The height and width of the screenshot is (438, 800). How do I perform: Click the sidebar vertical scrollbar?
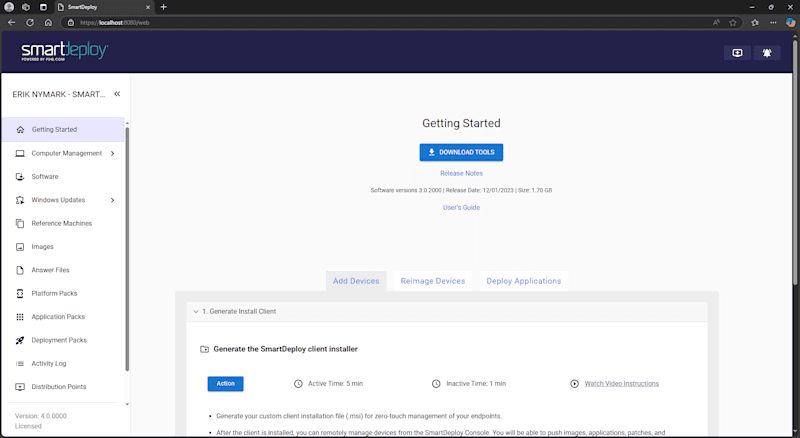click(x=127, y=250)
